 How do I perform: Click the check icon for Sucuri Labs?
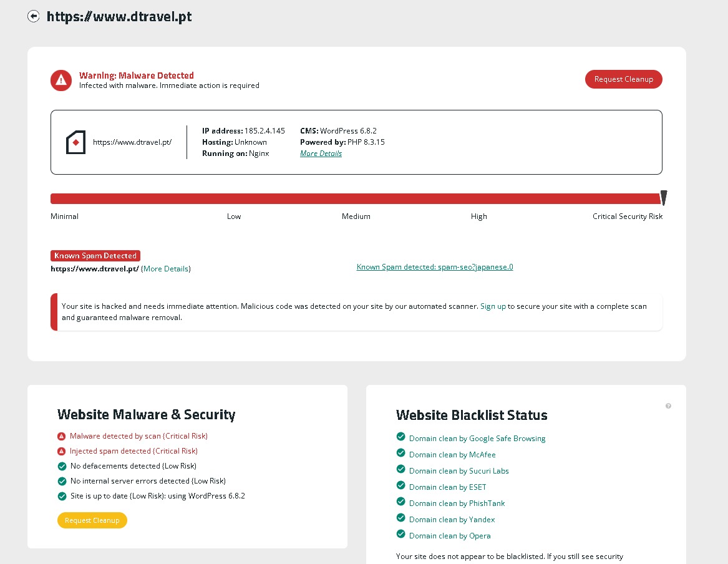[x=400, y=469]
